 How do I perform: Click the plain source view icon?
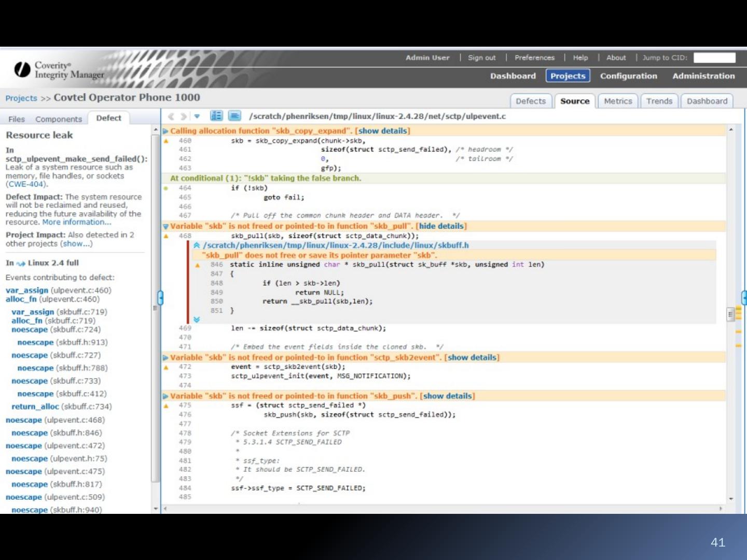click(234, 116)
